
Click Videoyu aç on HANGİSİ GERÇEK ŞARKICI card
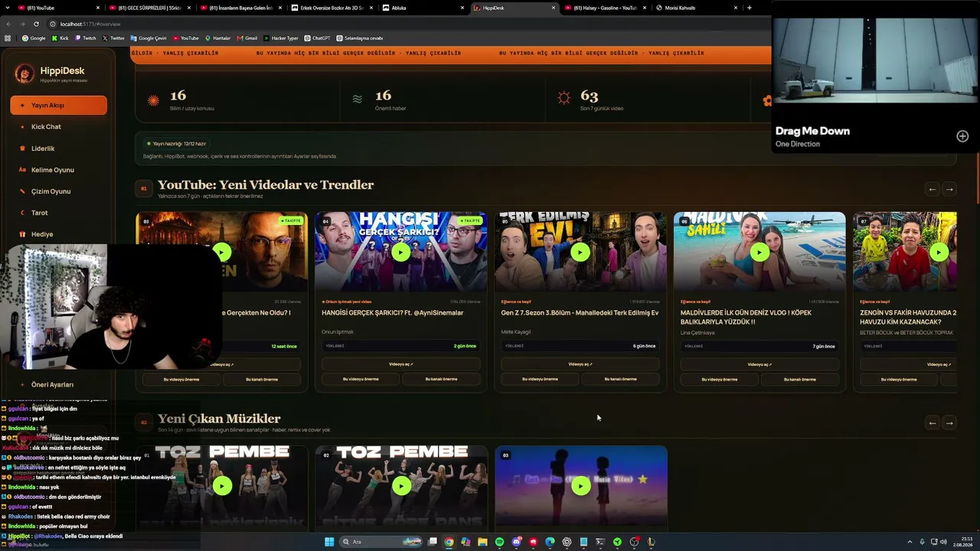[x=400, y=364]
